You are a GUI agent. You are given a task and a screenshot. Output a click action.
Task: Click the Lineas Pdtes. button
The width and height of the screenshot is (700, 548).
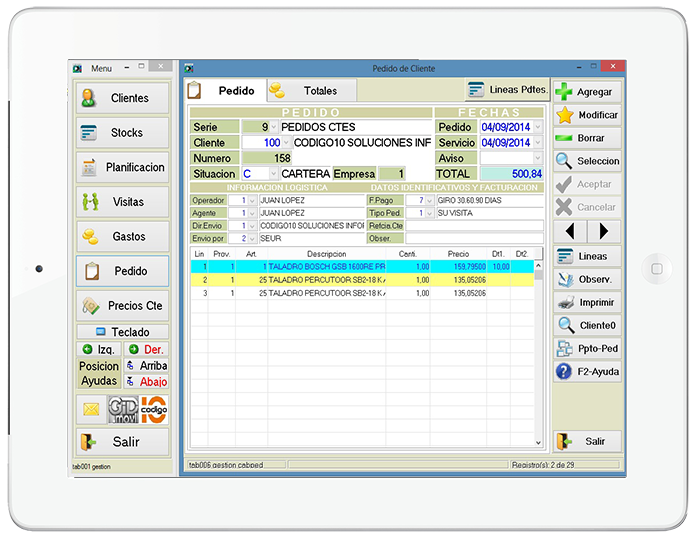506,90
